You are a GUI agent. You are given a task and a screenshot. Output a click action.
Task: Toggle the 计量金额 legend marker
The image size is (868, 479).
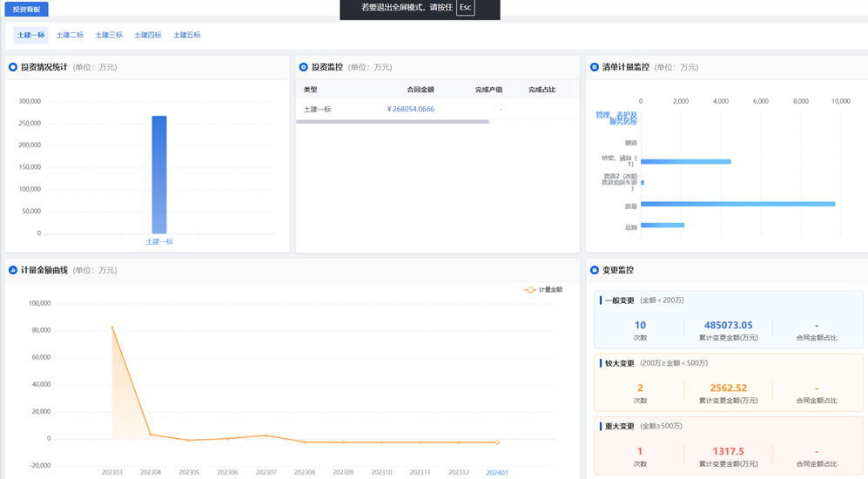point(529,290)
